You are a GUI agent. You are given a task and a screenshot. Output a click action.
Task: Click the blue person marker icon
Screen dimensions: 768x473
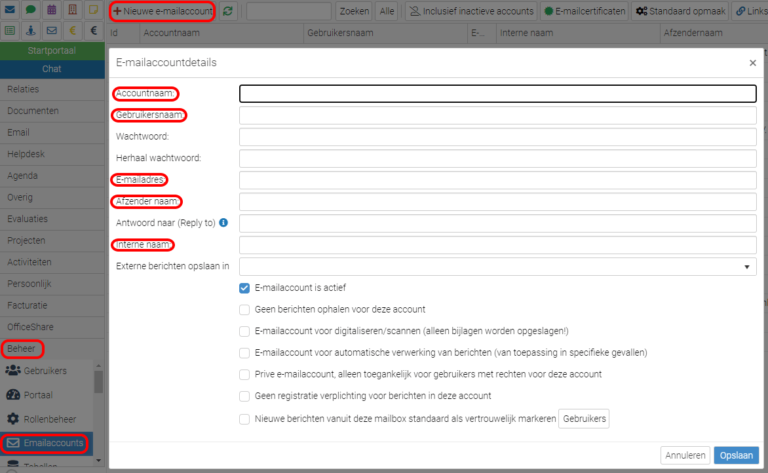(30, 31)
